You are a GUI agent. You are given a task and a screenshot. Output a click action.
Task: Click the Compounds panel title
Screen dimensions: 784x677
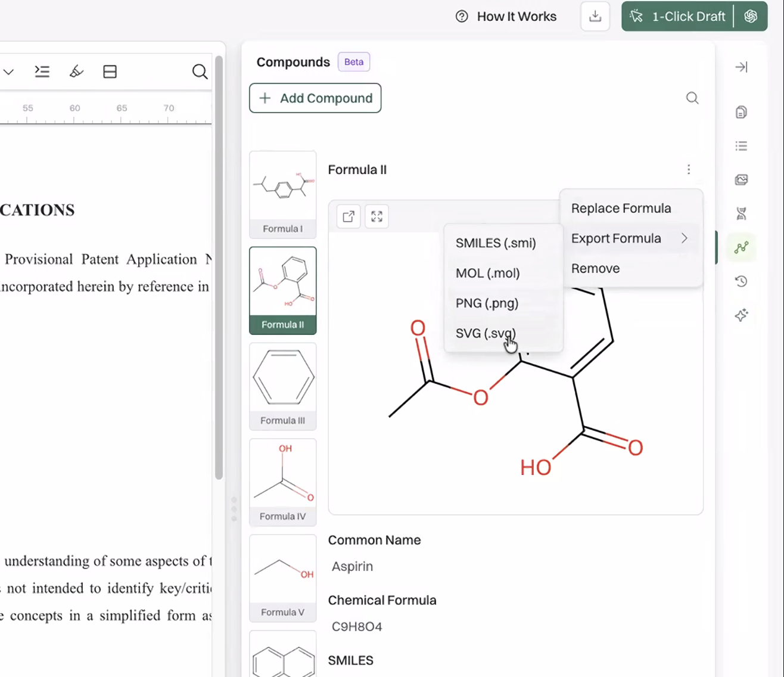tap(293, 62)
